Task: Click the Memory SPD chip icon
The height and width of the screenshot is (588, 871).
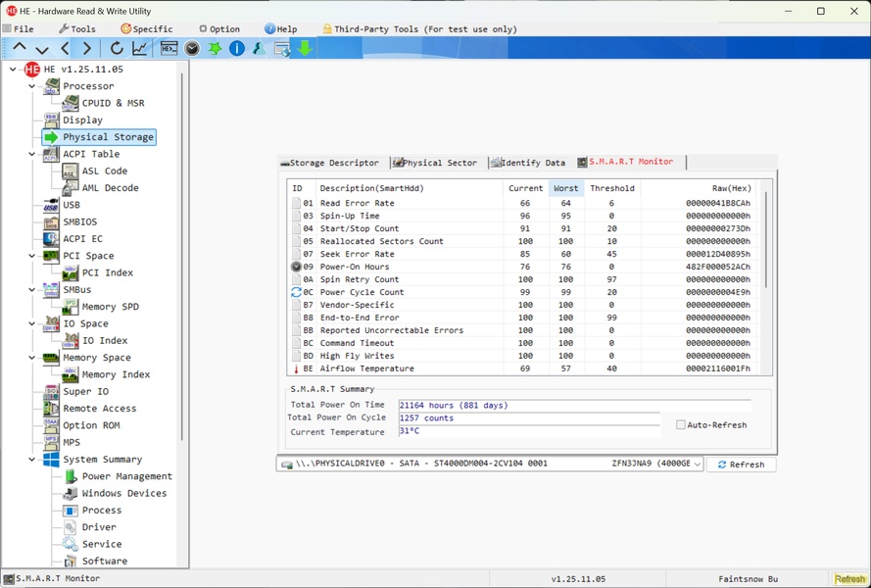Action: pos(70,307)
